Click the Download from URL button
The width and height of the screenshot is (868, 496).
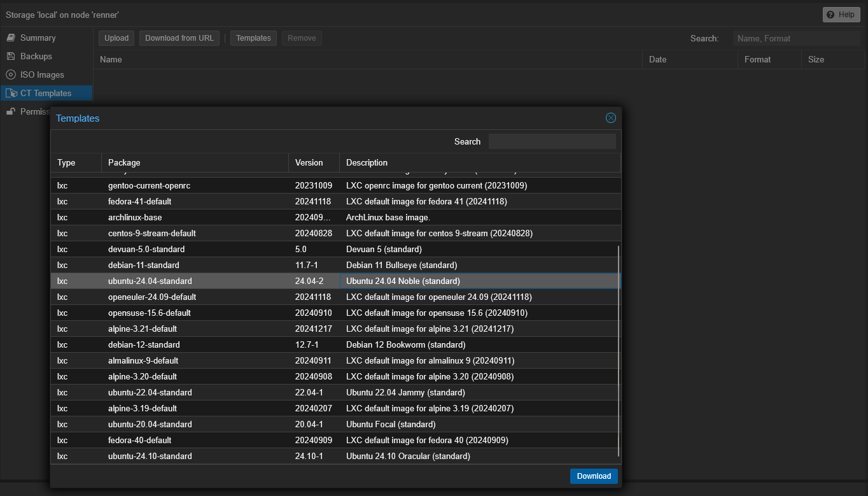pos(179,38)
